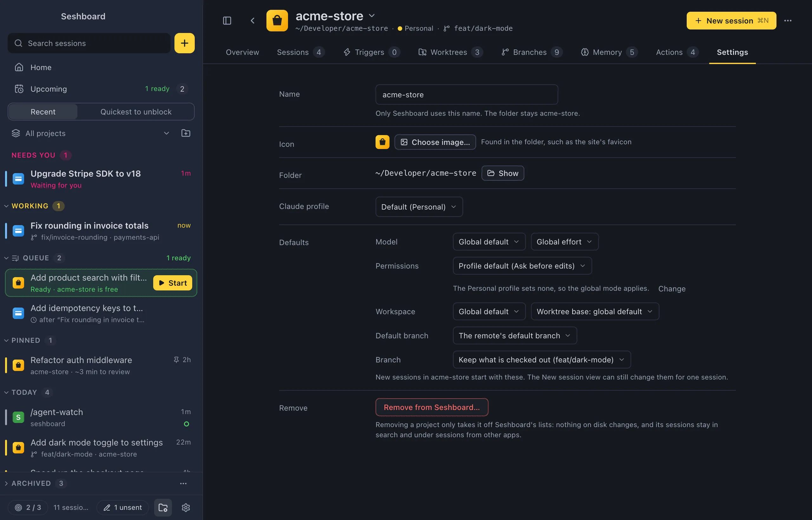Open the Branch Keep what is checked out dropdown
Screen dimensions: 812x520
click(541, 360)
